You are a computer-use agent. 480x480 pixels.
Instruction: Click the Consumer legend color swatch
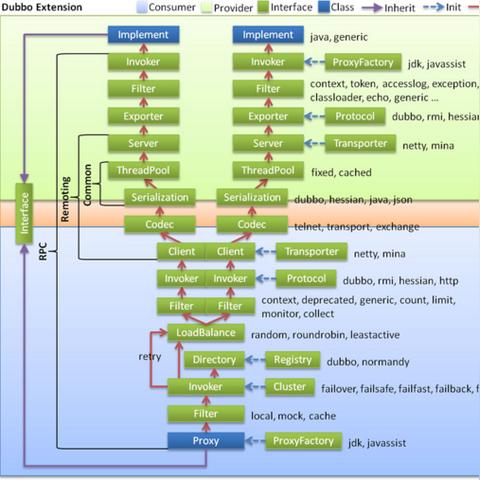[x=142, y=7]
